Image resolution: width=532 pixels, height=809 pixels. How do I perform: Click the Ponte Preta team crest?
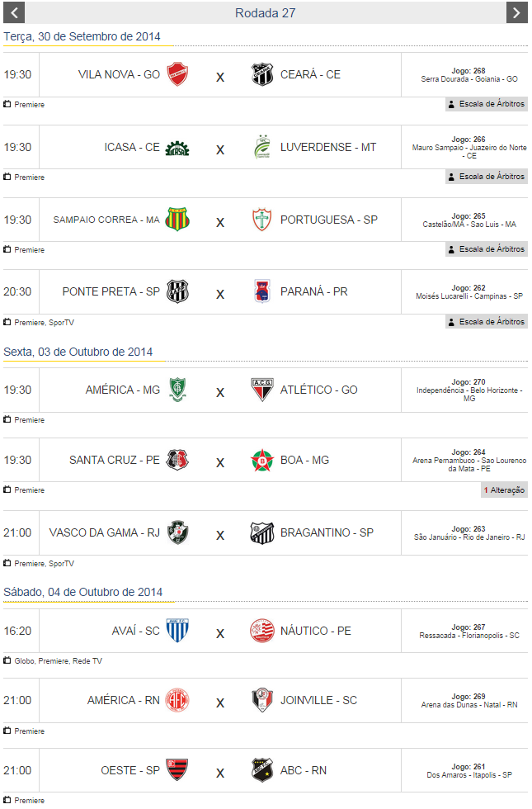177,291
